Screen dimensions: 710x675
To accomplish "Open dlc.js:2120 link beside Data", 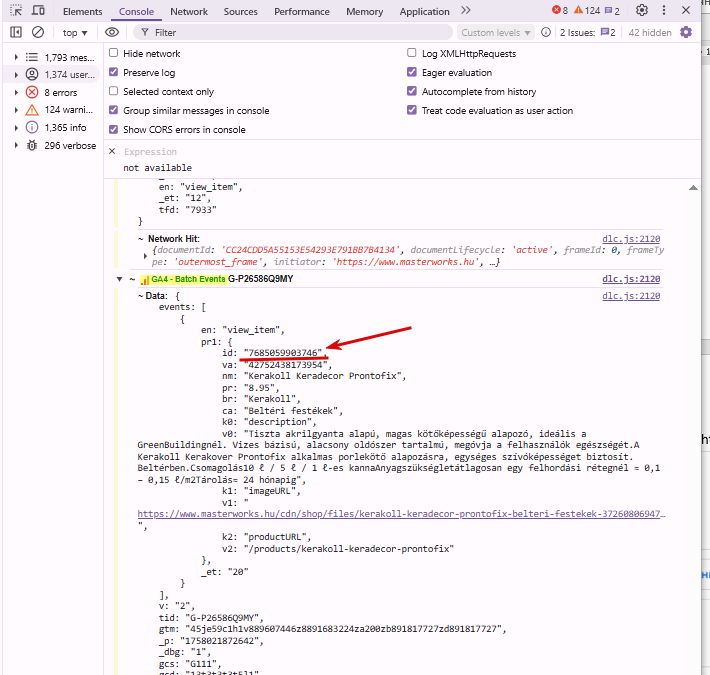I will click(x=631, y=296).
